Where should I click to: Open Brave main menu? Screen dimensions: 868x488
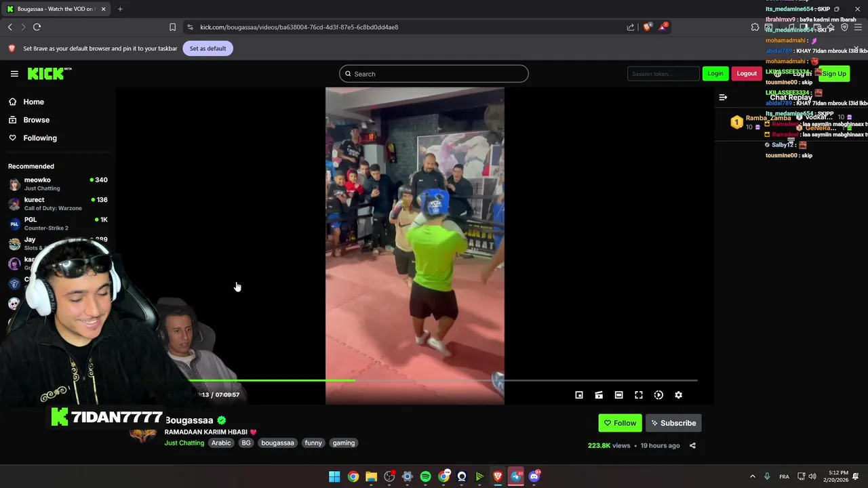[858, 27]
